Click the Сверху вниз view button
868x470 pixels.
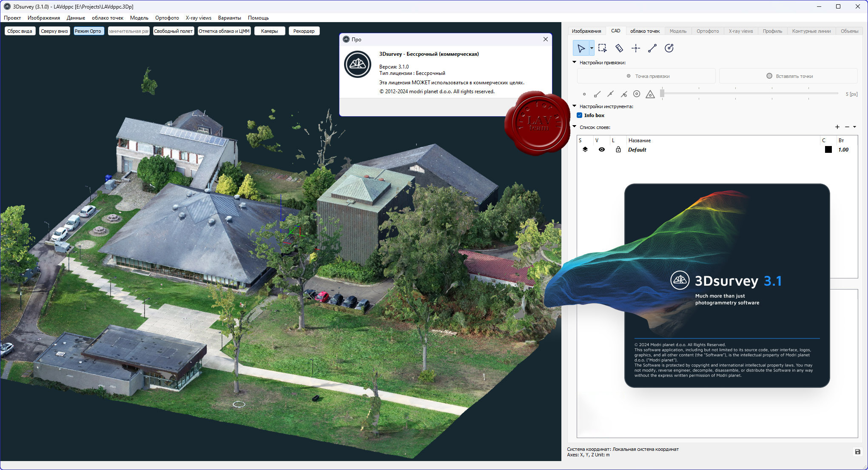(54, 31)
